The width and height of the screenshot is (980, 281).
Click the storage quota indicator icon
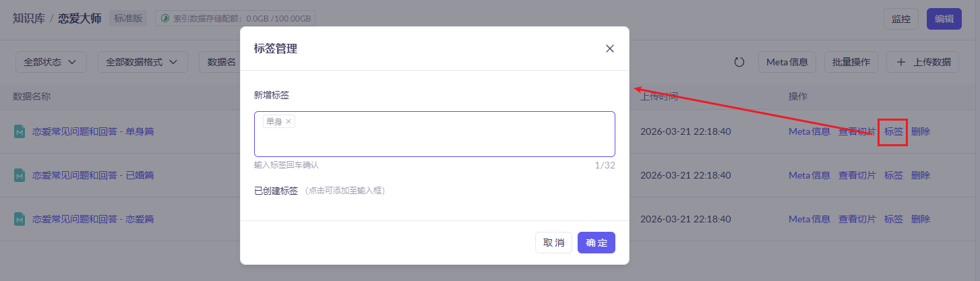point(164,19)
